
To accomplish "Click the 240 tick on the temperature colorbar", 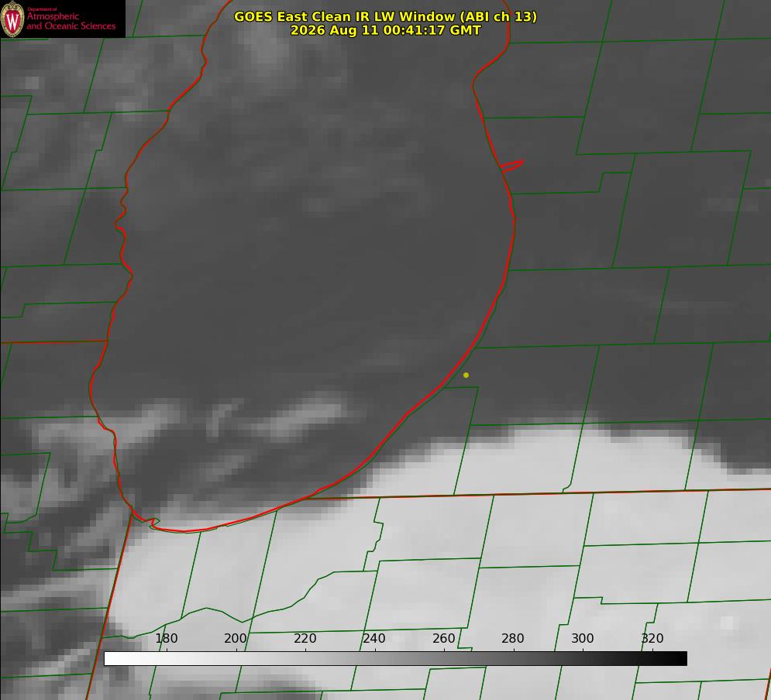I will (374, 638).
